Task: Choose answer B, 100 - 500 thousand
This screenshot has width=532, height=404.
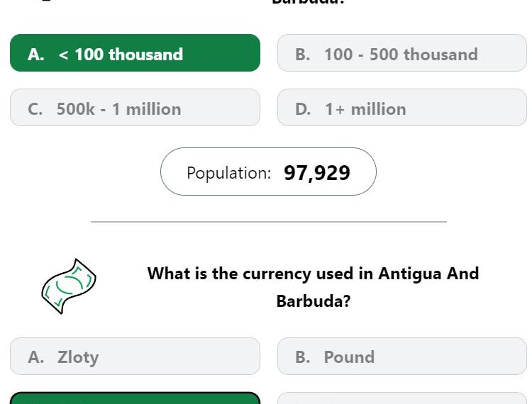Action: click(x=402, y=53)
